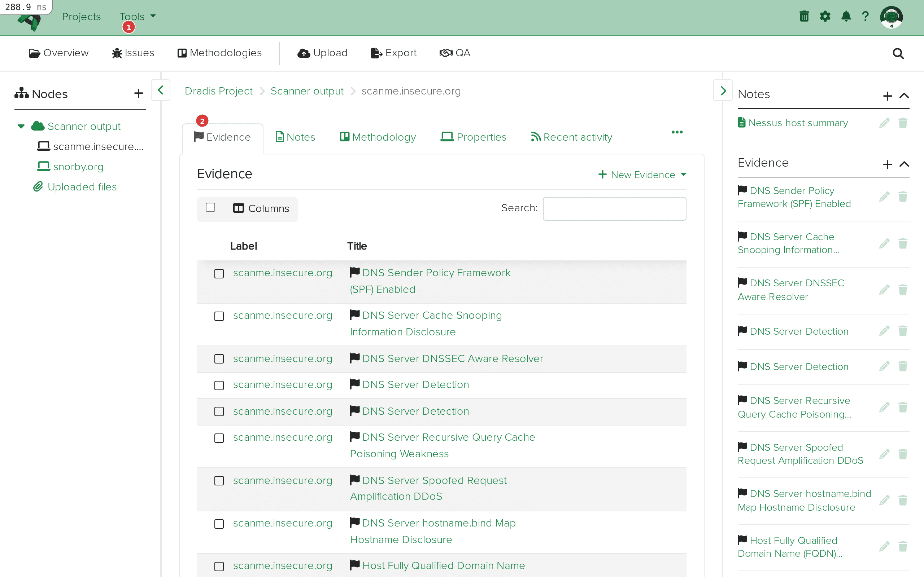Toggle the select-all checkbox above the evidence table
The image size is (924, 577).
point(210,207)
